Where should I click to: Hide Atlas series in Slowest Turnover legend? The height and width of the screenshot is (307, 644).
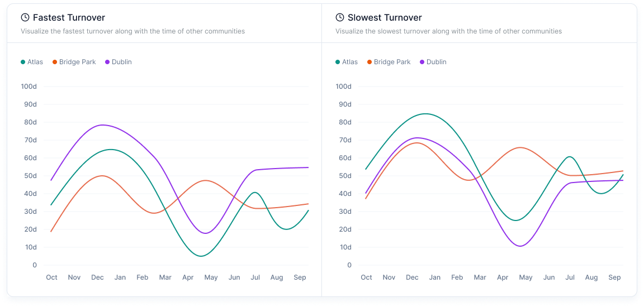(x=349, y=62)
